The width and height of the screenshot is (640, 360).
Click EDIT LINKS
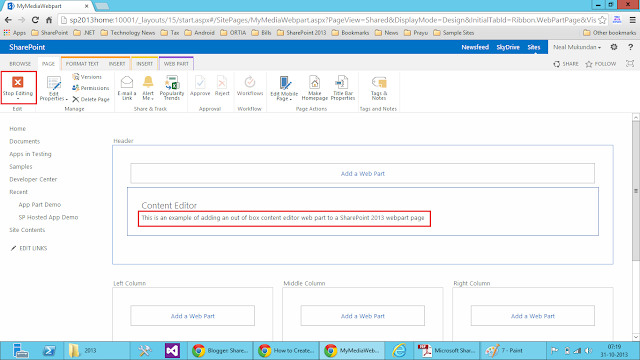pos(29,248)
